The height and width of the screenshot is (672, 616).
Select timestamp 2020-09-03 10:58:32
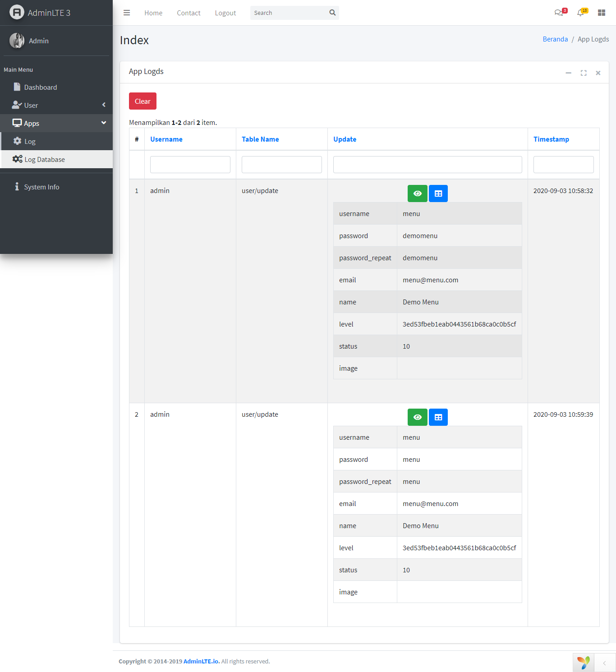click(x=563, y=191)
